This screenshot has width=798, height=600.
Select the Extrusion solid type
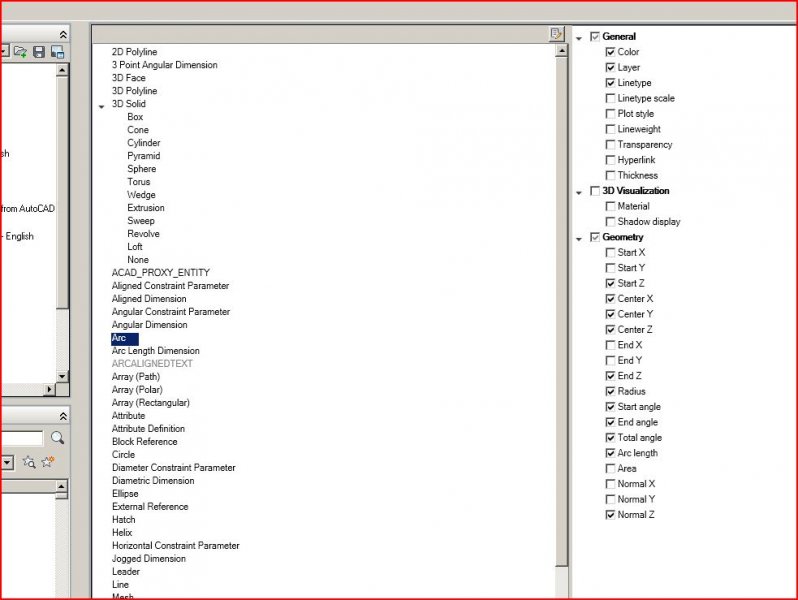146,208
